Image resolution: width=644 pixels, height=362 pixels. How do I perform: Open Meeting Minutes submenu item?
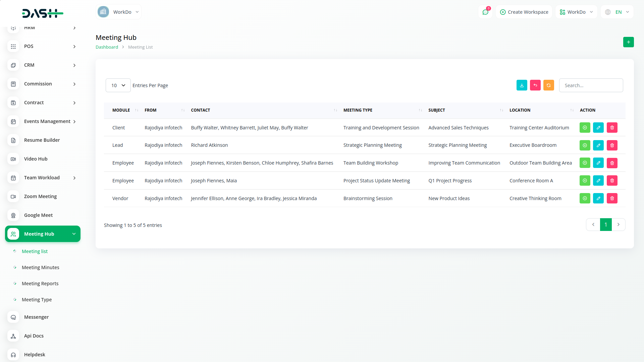coord(40,267)
